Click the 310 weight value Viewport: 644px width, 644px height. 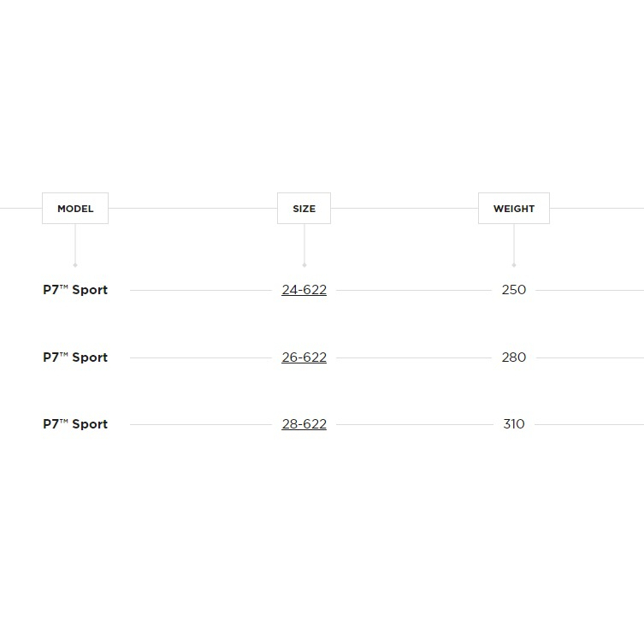(x=513, y=424)
